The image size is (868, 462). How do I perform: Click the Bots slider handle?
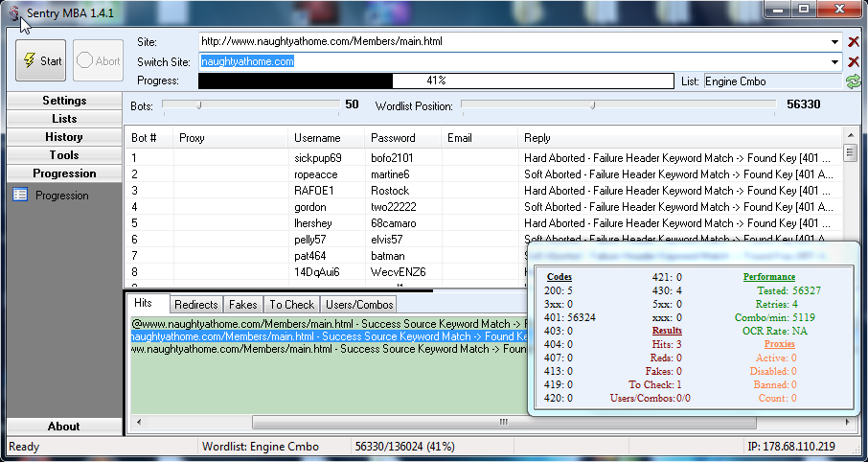coord(198,104)
